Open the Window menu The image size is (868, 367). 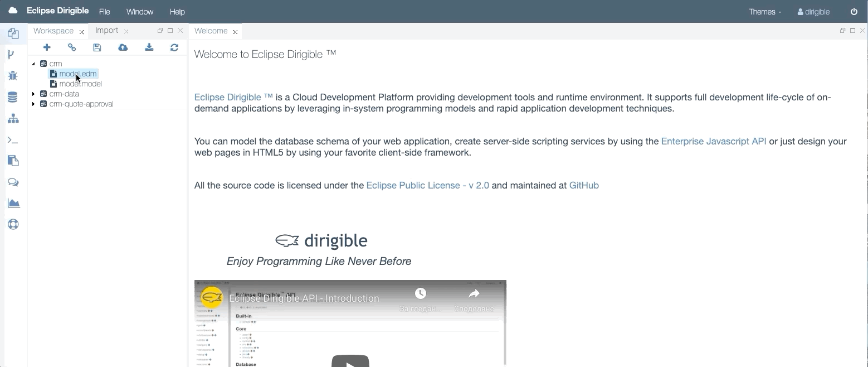(139, 11)
